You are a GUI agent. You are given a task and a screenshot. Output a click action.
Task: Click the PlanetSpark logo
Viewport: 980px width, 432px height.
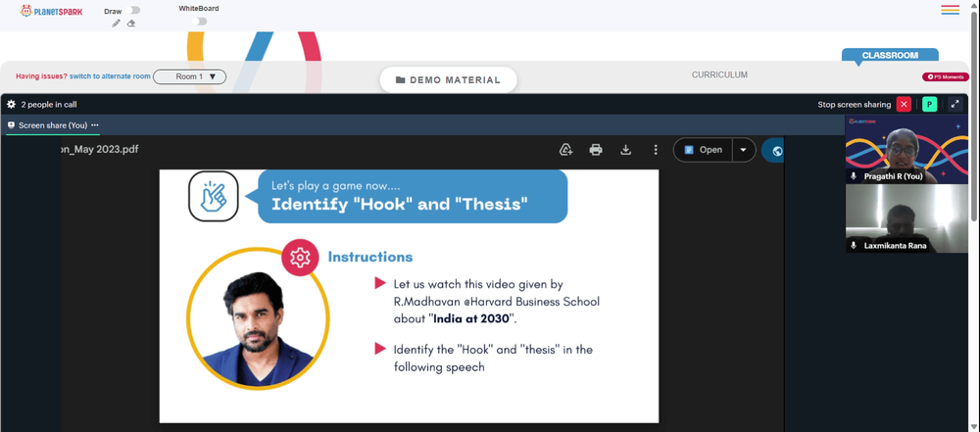pyautogui.click(x=51, y=11)
